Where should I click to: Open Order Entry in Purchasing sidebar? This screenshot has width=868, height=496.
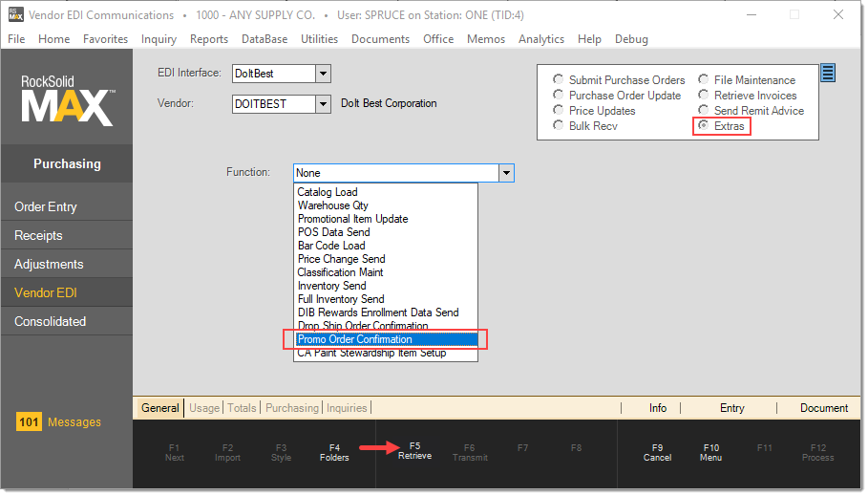point(46,206)
